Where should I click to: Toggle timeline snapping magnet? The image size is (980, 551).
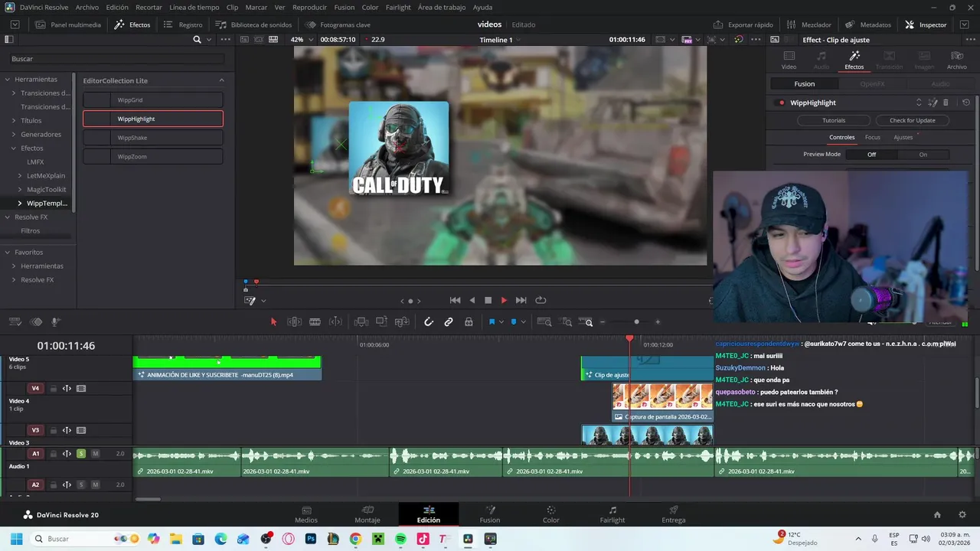429,322
